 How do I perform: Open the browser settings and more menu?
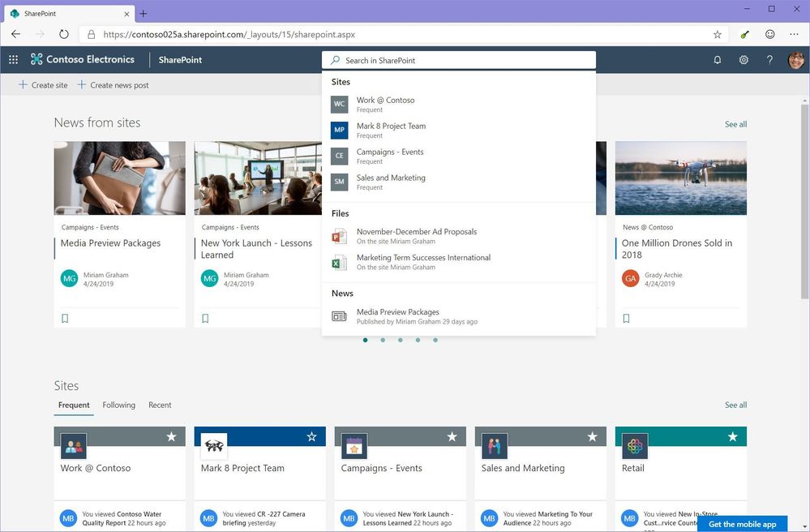tap(794, 35)
